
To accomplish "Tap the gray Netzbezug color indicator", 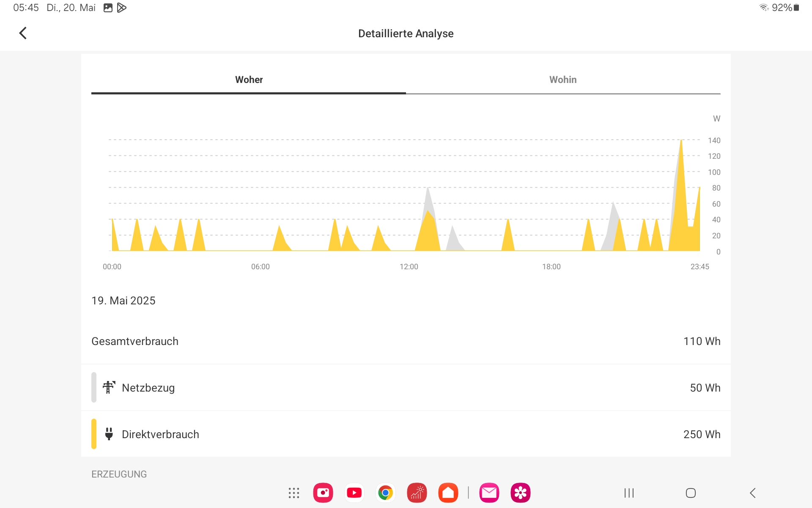I will coord(94,387).
